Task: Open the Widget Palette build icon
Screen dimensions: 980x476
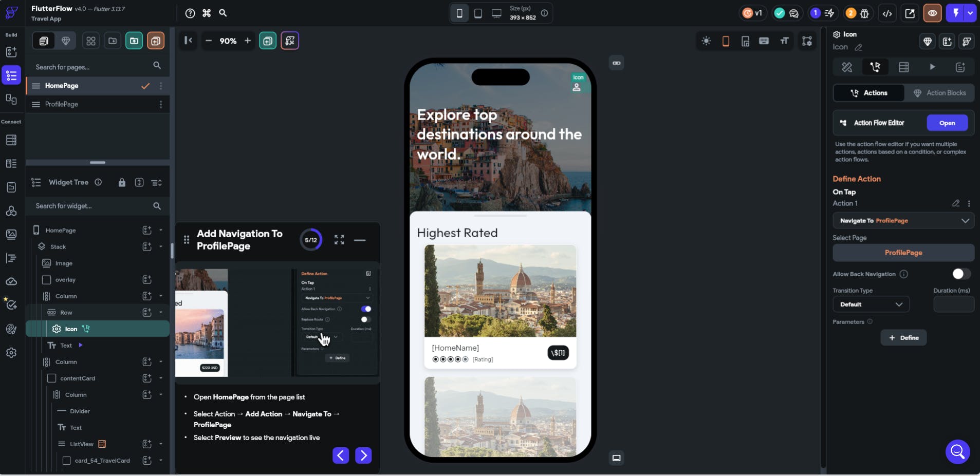Action: [x=11, y=52]
